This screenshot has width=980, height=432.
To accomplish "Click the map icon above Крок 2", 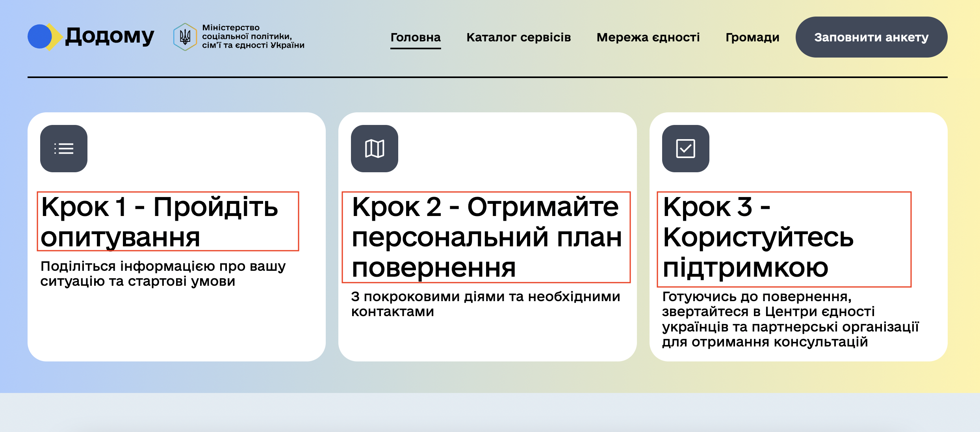I will coord(375,149).
